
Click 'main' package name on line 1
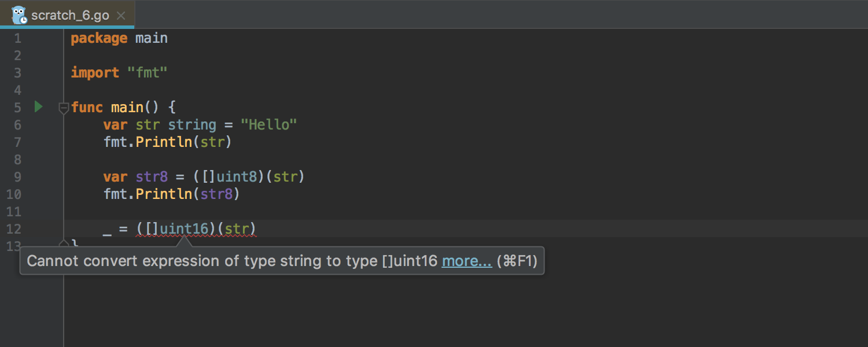(x=152, y=39)
